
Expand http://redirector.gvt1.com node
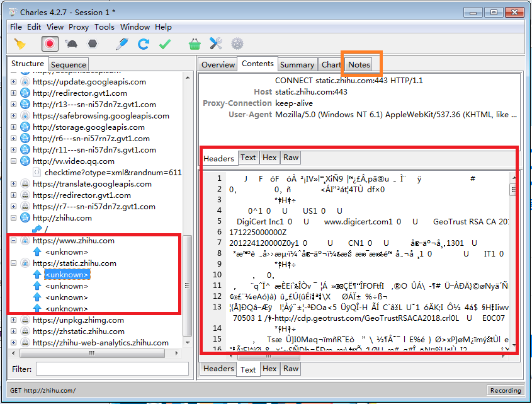pos(14,93)
